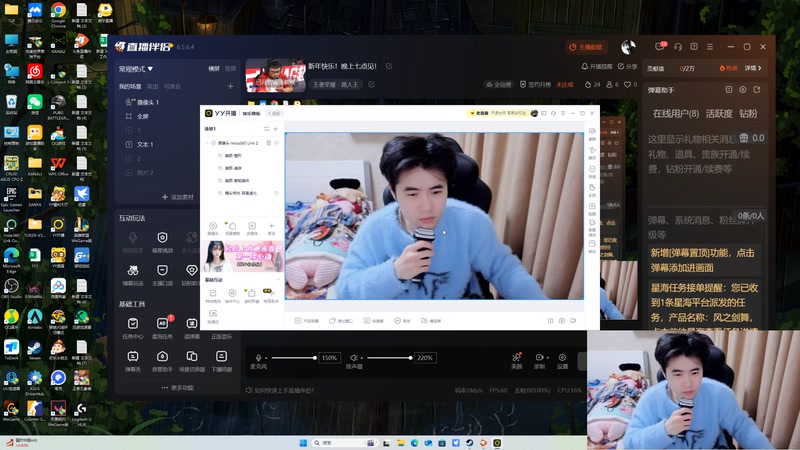Edit the 王者荣耀 category tag pencil icon
Screen dimensions: 800x450
click(371, 84)
